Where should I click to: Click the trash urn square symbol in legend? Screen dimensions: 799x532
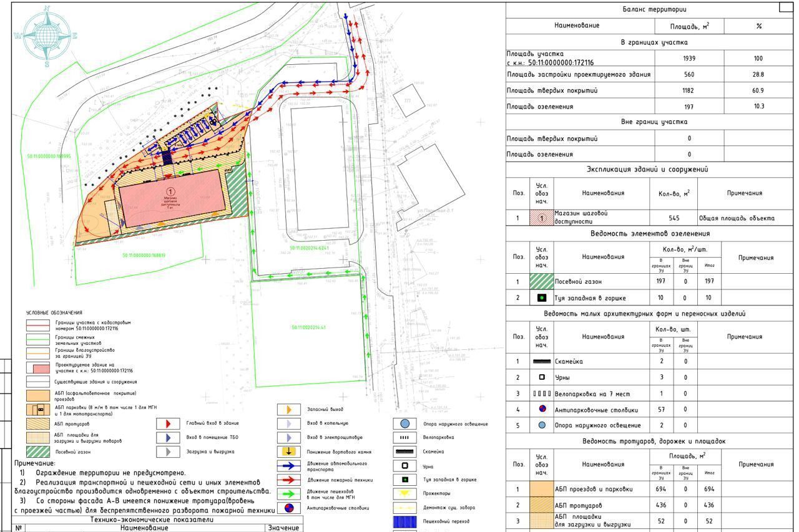pyautogui.click(x=404, y=466)
